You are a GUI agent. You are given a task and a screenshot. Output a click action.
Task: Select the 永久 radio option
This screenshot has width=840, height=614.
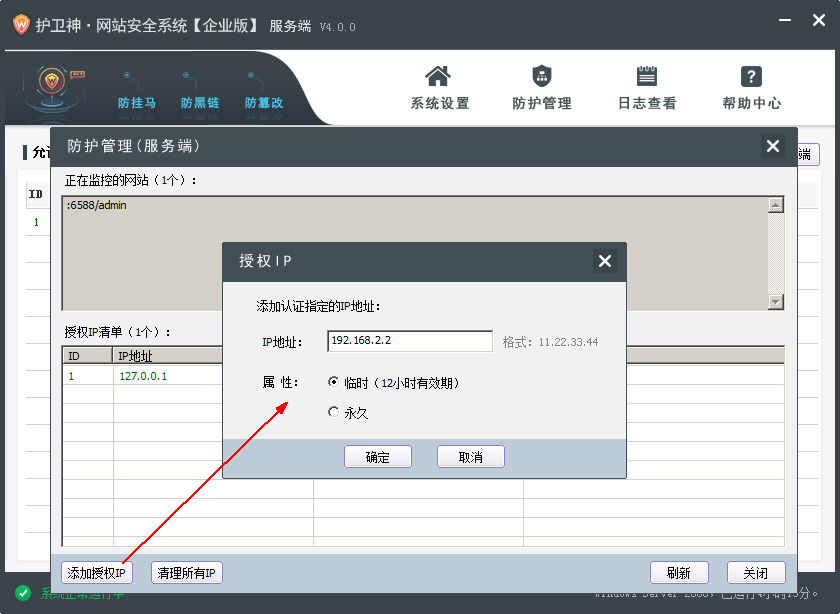pos(334,412)
